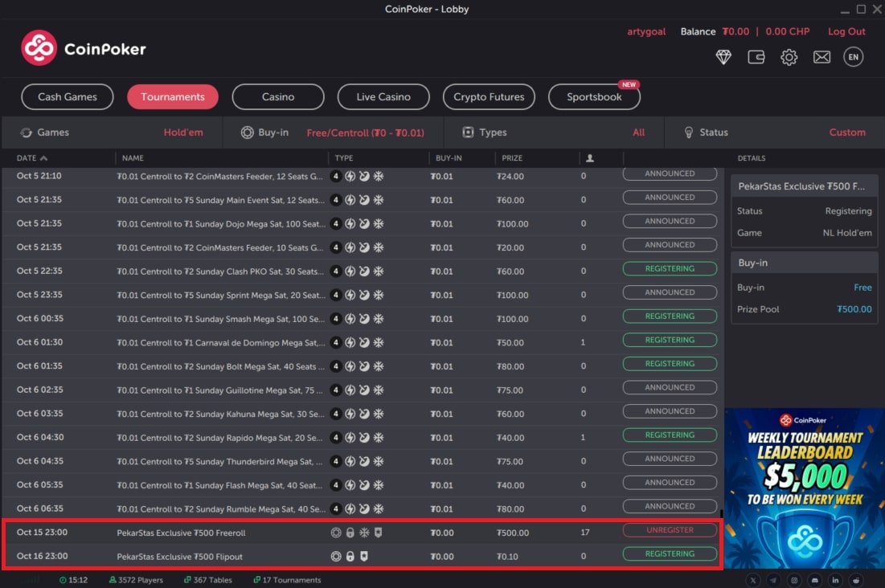
Task: Open the Hold'em games filter dropdown
Action: point(182,133)
